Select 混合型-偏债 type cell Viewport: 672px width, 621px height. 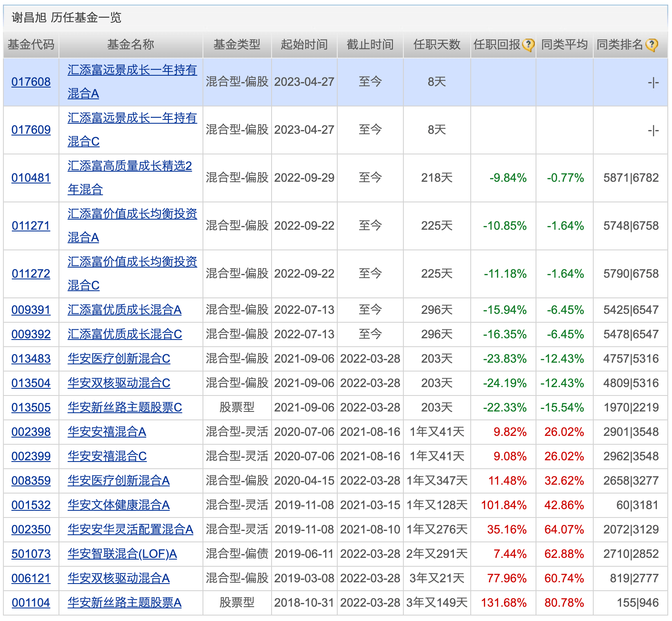click(237, 554)
